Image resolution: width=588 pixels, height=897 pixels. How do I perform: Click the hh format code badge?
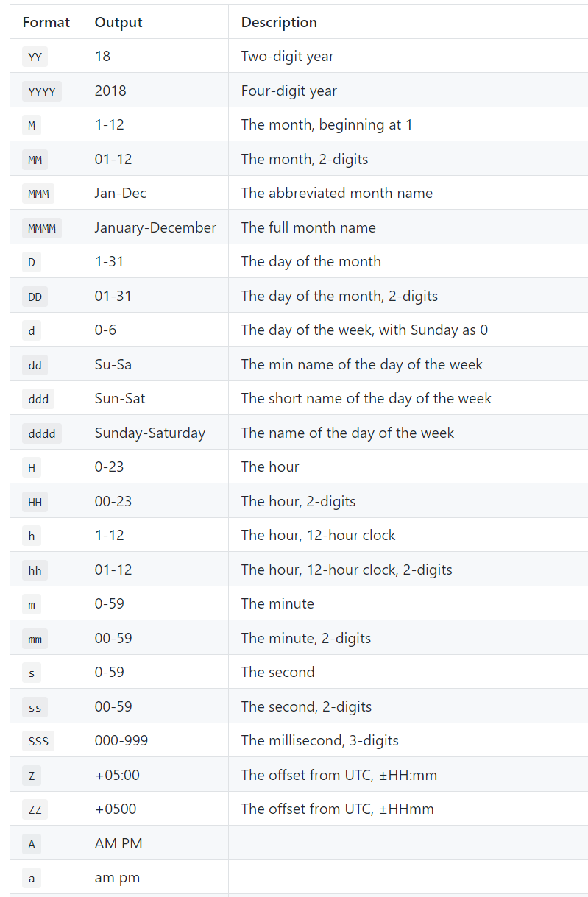[x=35, y=570]
